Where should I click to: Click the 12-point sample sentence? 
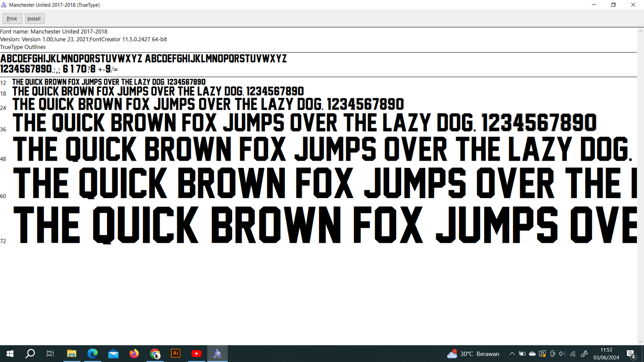coord(109,82)
